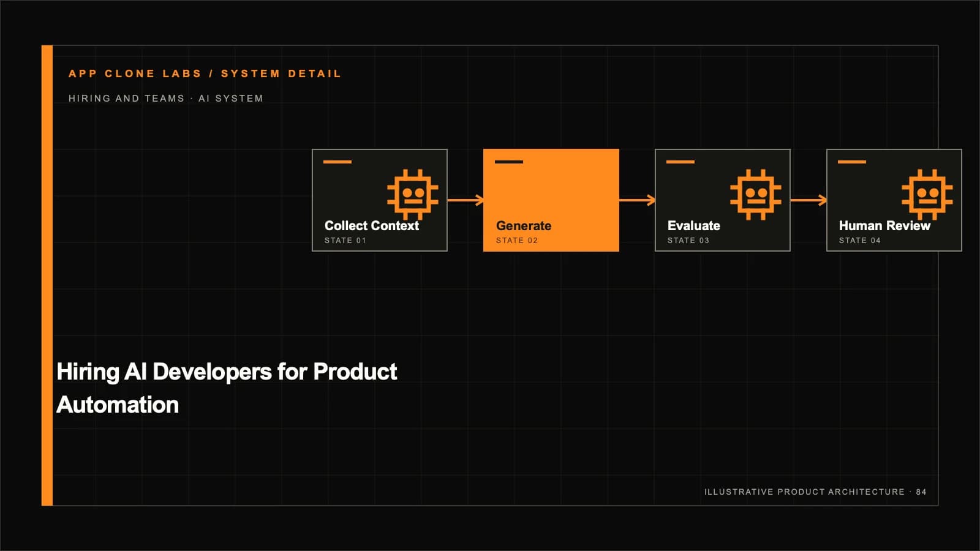Image resolution: width=980 pixels, height=551 pixels.
Task: Click the STATE 02 label
Action: point(517,241)
